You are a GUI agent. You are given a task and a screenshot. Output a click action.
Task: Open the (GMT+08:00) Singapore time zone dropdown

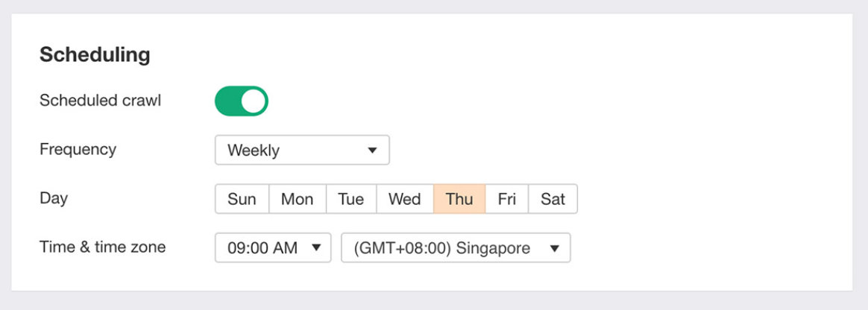pos(455,248)
